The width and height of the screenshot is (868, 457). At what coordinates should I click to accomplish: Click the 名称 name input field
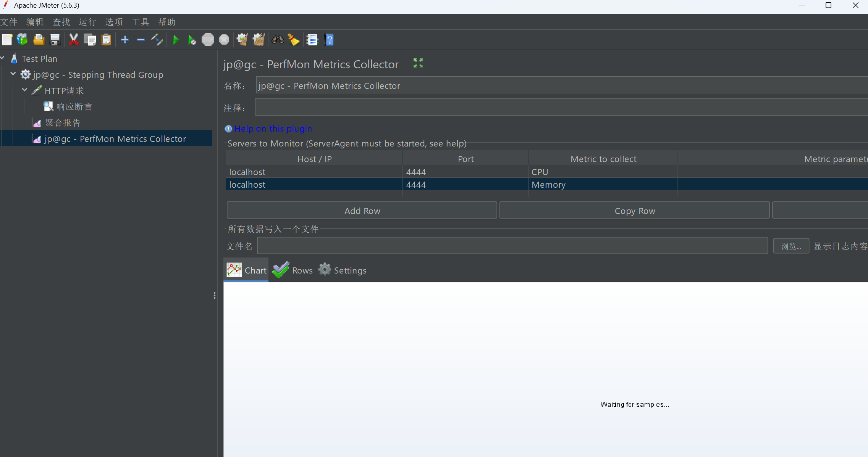click(x=561, y=85)
